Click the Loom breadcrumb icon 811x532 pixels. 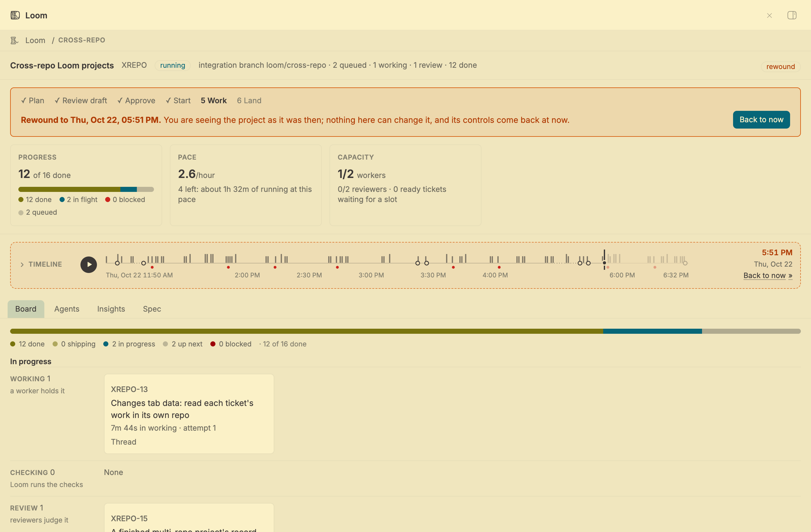tap(14, 41)
